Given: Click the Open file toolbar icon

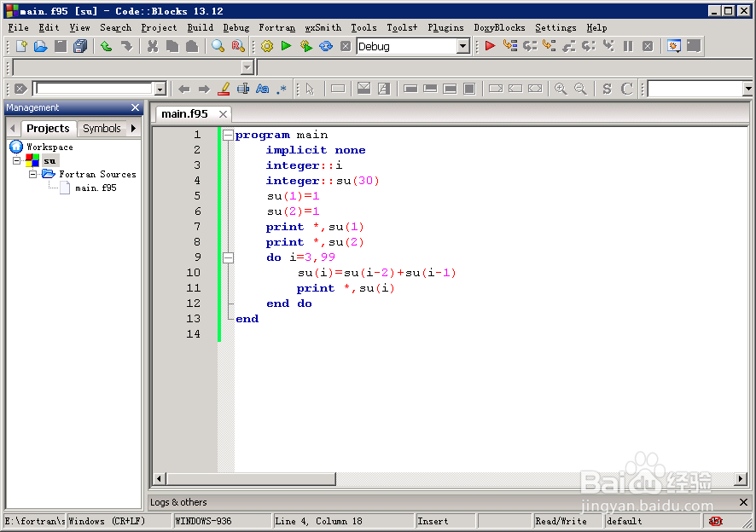Looking at the screenshot, I should pyautogui.click(x=40, y=46).
